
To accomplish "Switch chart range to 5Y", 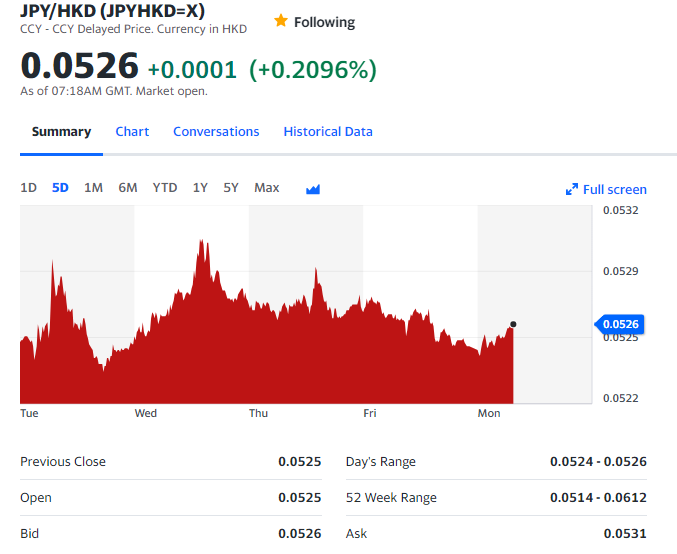I will coord(231,188).
